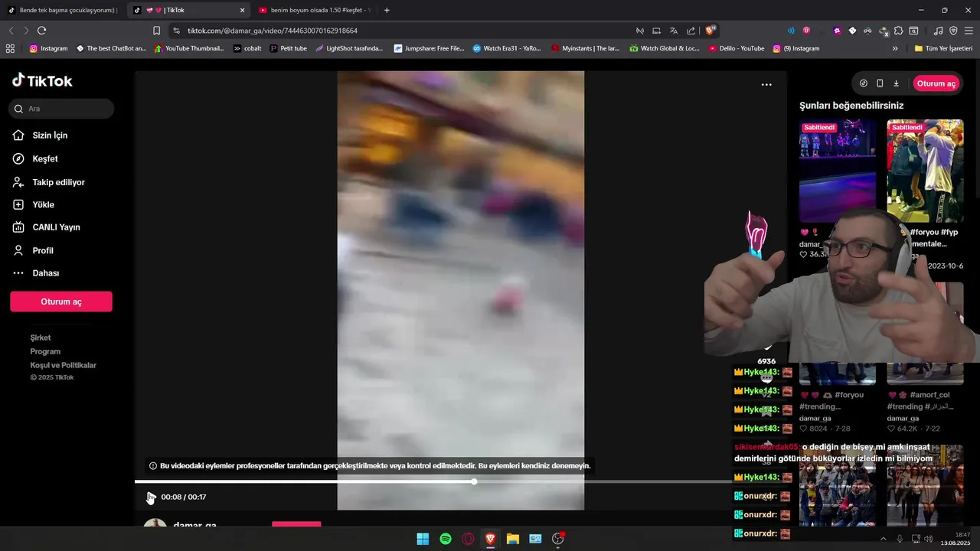Open Opera from the taskbar
This screenshot has width=980, height=551.
[x=468, y=539]
